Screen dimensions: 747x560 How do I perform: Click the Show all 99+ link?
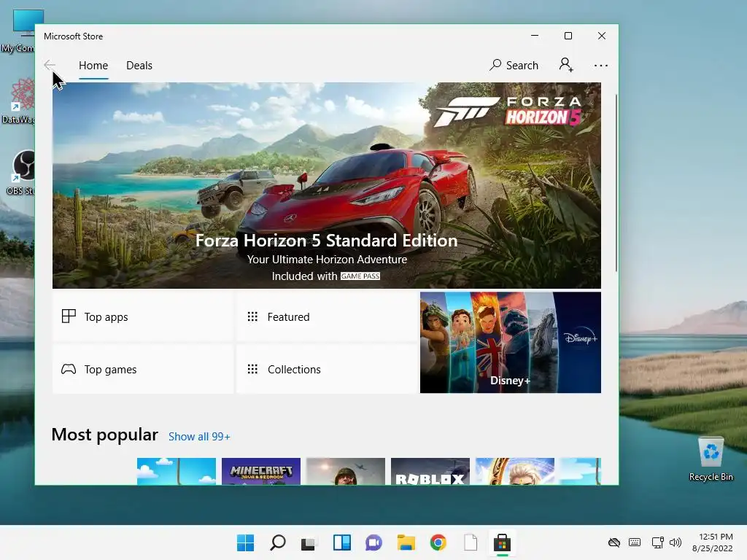[x=199, y=437]
